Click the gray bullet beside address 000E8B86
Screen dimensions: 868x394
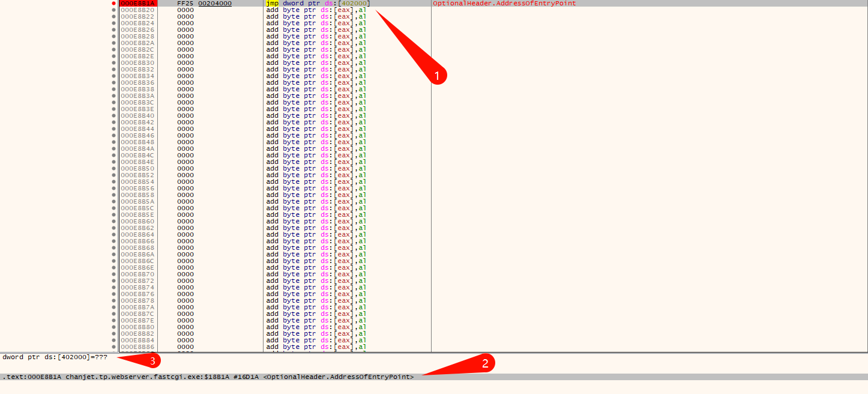click(113, 347)
